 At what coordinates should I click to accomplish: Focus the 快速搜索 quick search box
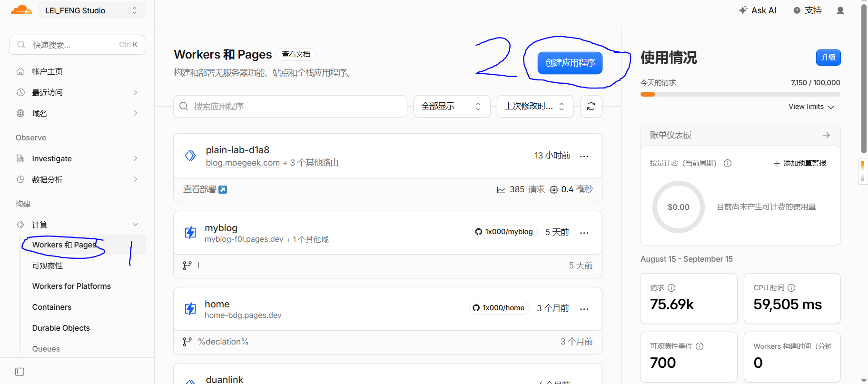[x=77, y=45]
